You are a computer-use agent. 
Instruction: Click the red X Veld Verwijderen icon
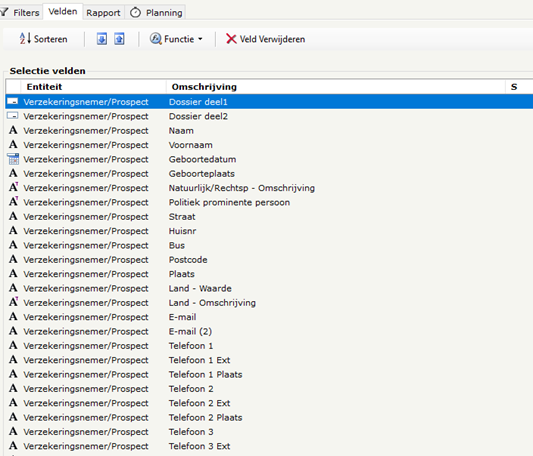pyautogui.click(x=231, y=39)
